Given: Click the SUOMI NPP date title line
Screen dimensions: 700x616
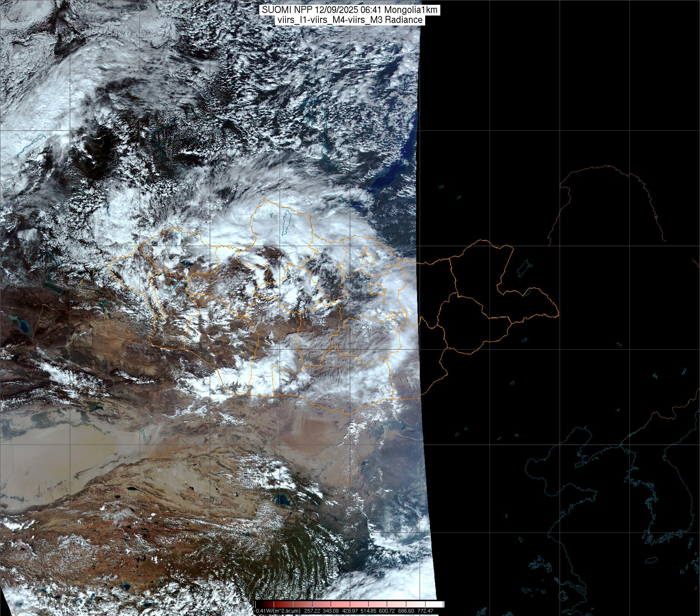Looking at the screenshot, I should pyautogui.click(x=350, y=10).
